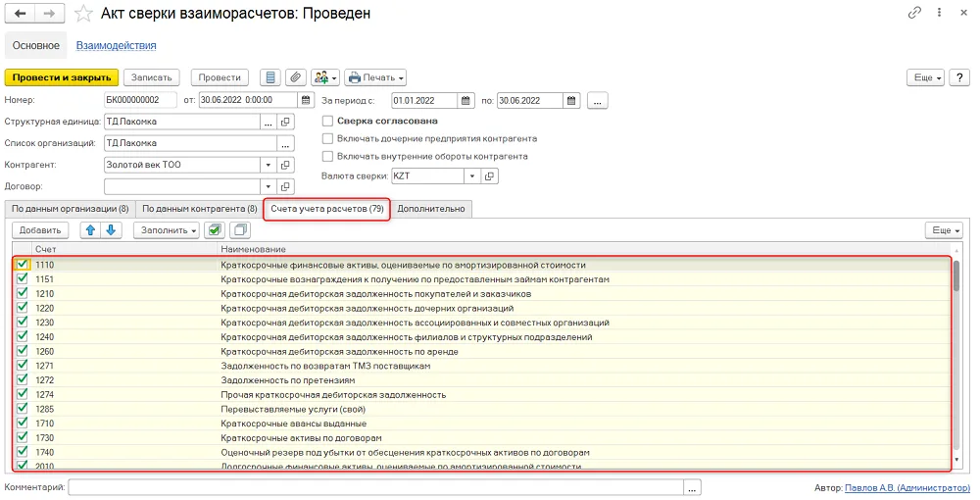
Task: Select structural unit via ellipsis button
Action: [x=269, y=122]
